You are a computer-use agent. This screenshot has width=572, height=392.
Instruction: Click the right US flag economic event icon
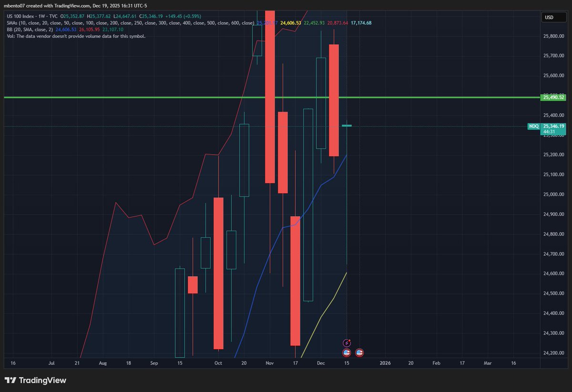coord(358,352)
